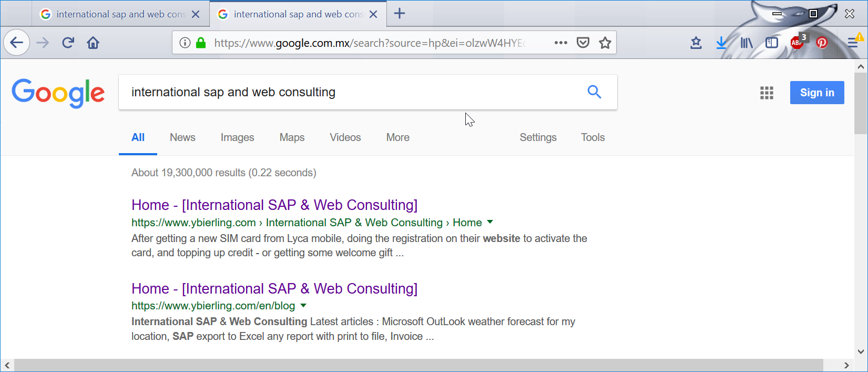
Task: View downloads with the Downloads arrow icon
Action: point(721,43)
